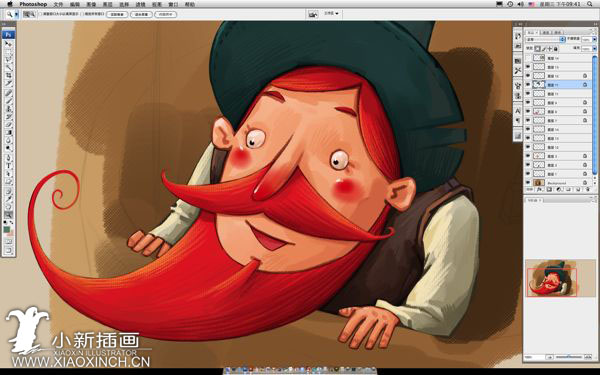Screen dimensions: 600x375
Task: Hide the Background layer visibility eye
Action: click(x=528, y=183)
